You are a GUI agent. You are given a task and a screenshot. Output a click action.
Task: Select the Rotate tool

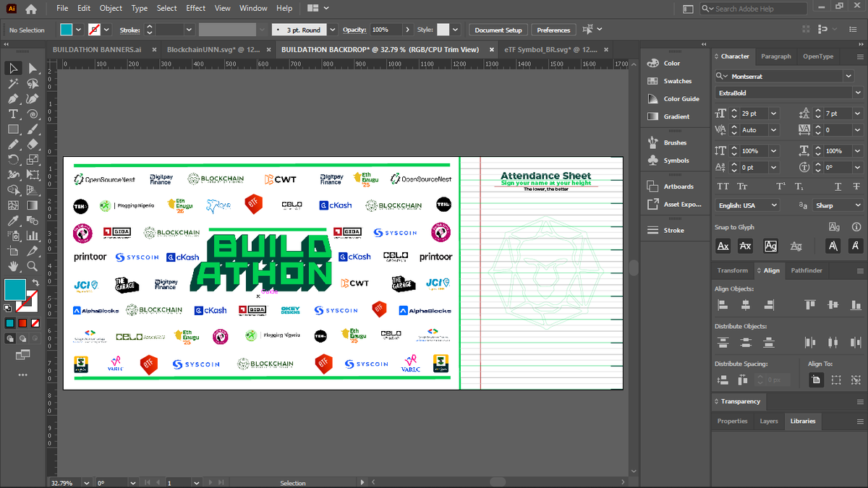click(x=13, y=160)
